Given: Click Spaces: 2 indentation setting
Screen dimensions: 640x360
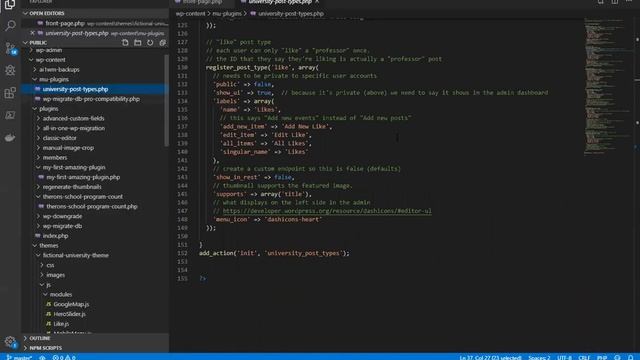Looking at the screenshot, I should coord(539,357).
